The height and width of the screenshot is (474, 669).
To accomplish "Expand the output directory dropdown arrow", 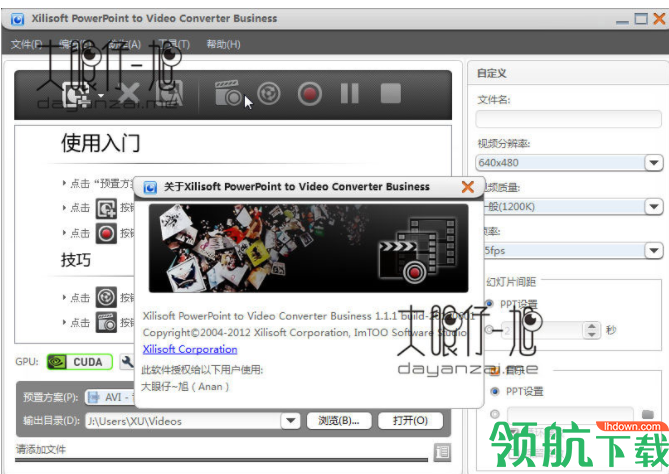I will [291, 421].
